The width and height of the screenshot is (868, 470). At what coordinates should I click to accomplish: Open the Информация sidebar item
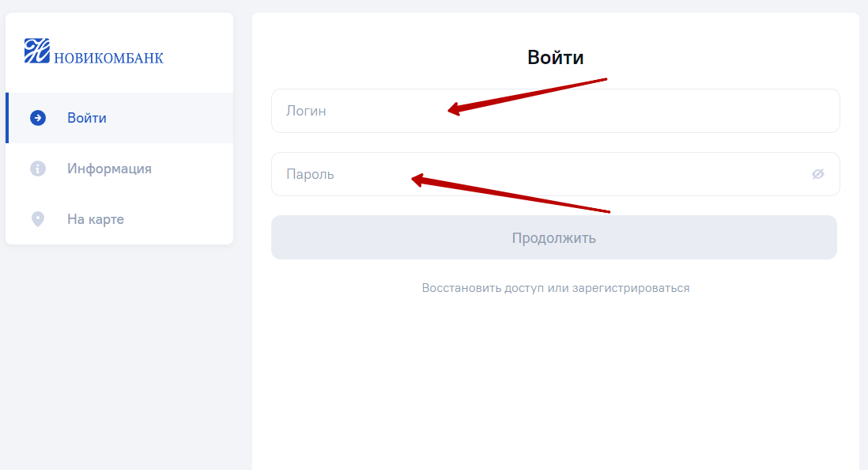tap(119, 169)
